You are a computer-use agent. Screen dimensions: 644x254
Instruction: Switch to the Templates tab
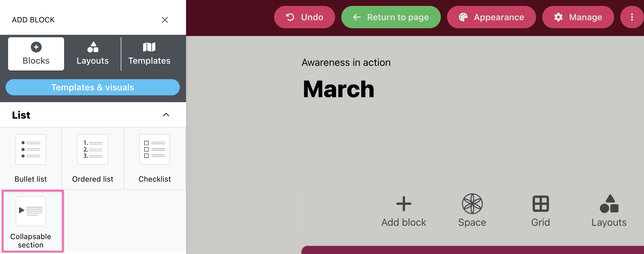[149, 54]
